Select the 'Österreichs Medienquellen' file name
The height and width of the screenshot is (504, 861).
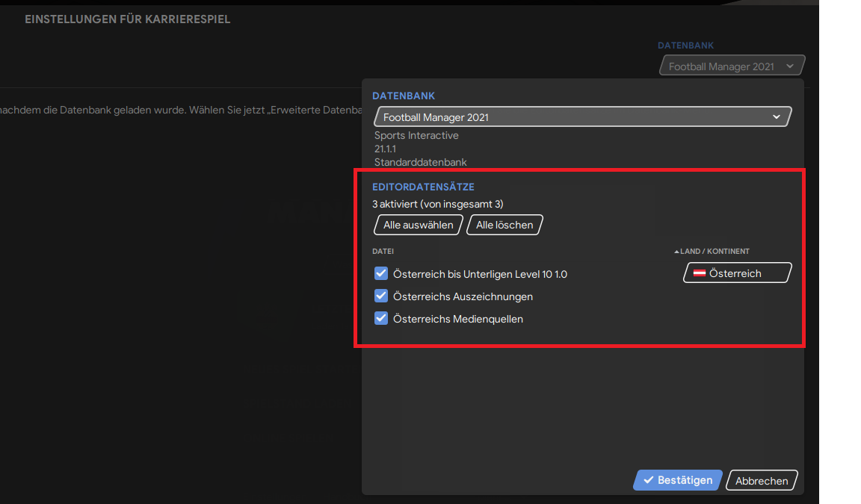[458, 319]
